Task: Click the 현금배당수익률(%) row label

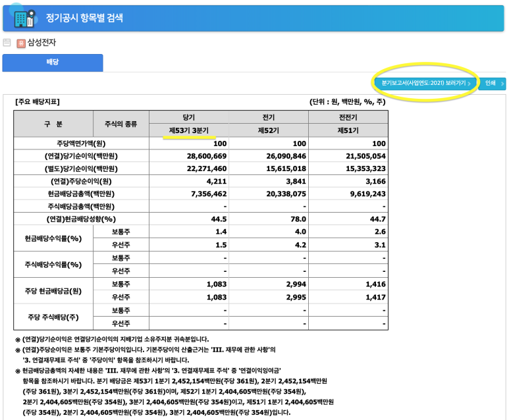Action: pyautogui.click(x=53, y=238)
